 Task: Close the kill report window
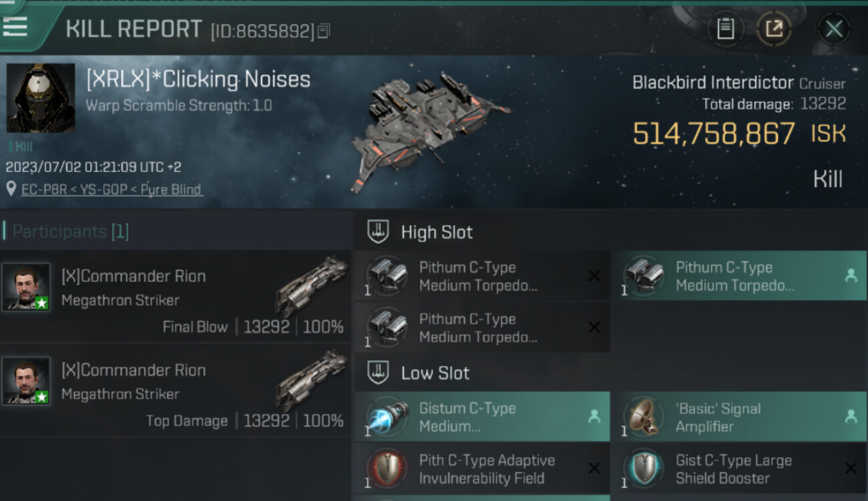pyautogui.click(x=833, y=29)
